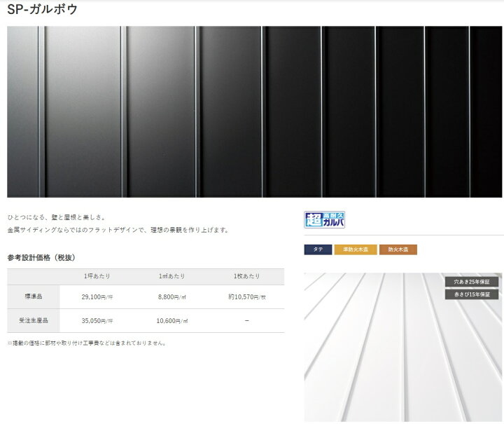The height and width of the screenshot is (424, 504).
Task: Click the 約10,570円/枚 price cell
Action: tap(247, 297)
